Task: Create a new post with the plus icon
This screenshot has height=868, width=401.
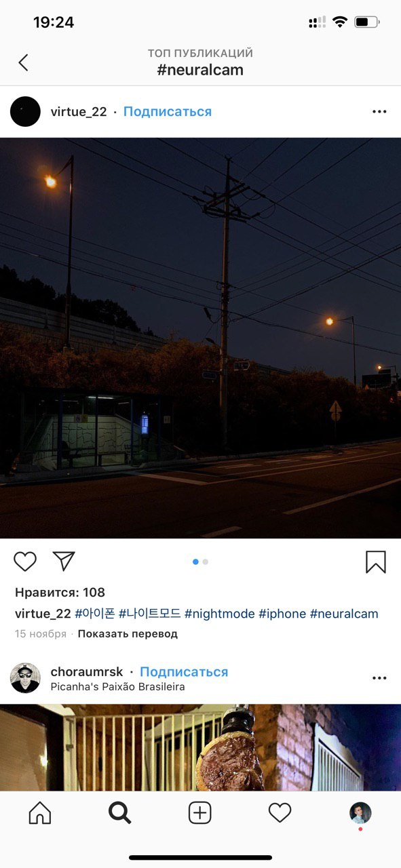Action: (200, 812)
